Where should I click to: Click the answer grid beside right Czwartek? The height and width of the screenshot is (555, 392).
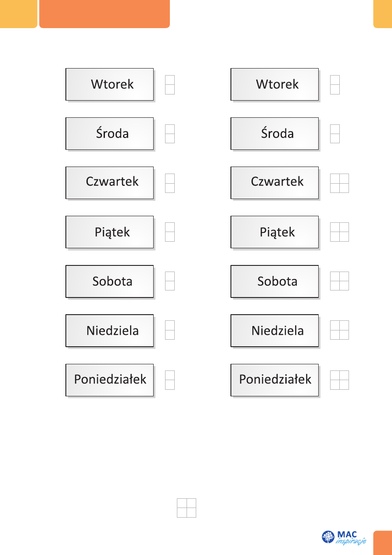339,183
